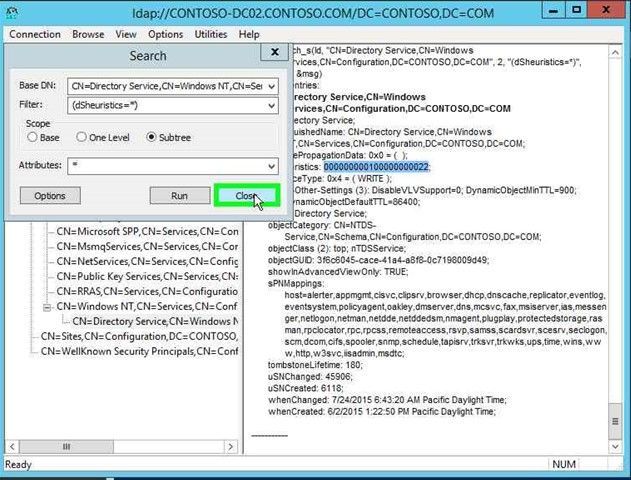Select the Subtree scope option
The height and width of the screenshot is (480, 631).
151,137
